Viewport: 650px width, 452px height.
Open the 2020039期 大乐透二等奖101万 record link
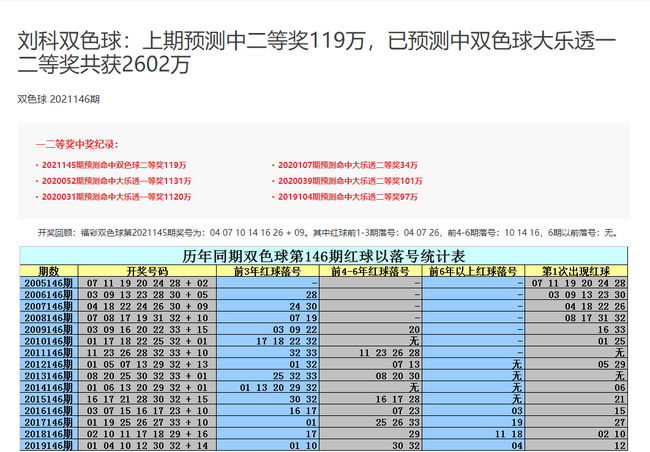350,181
